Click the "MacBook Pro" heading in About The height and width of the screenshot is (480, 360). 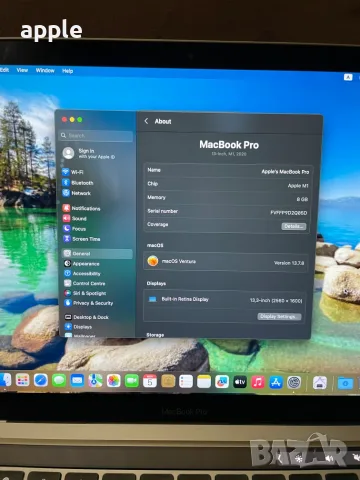coord(229,145)
